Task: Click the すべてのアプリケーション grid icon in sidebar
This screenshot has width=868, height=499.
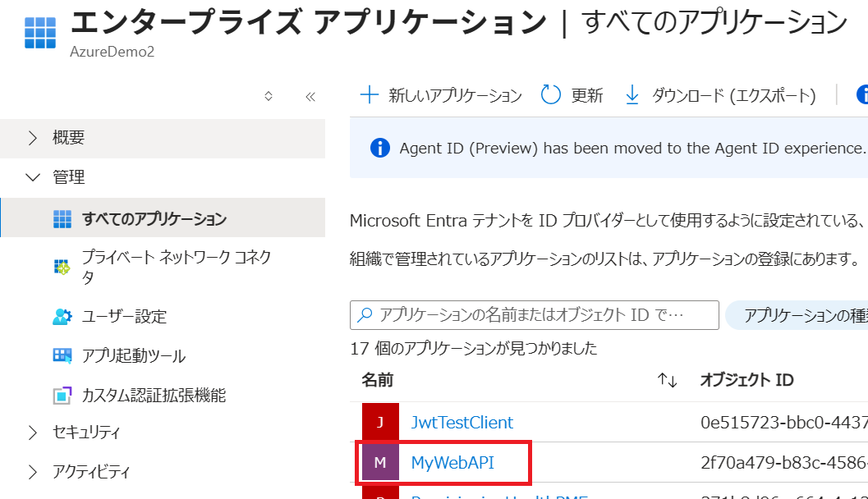Action: pos(62,219)
